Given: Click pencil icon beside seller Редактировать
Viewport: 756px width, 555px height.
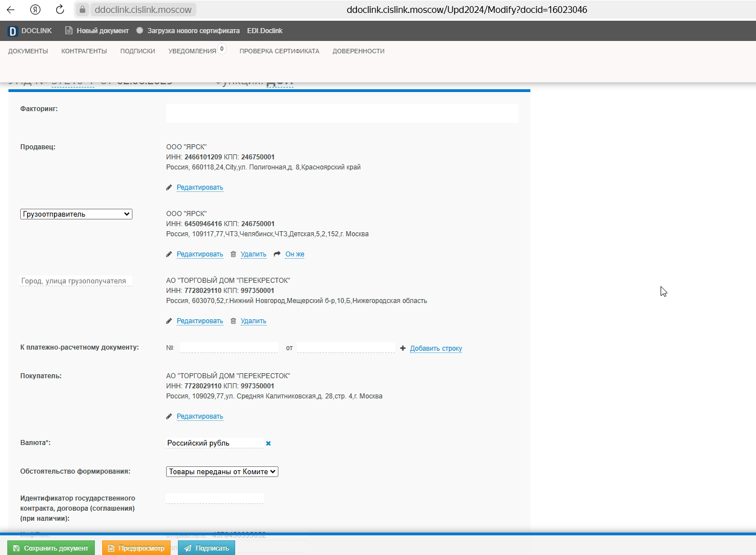Looking at the screenshot, I should 169,187.
